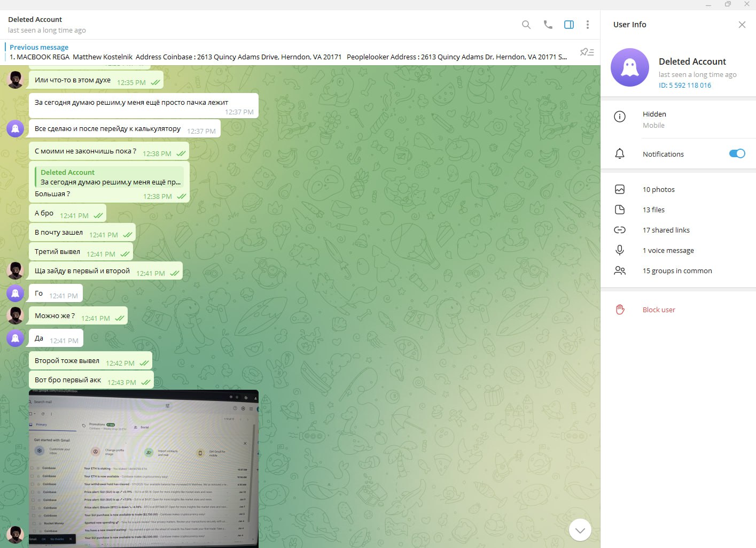Open the Gmail inbox screenshot photo
Viewport: 756px width, 548px height.
pyautogui.click(x=144, y=468)
